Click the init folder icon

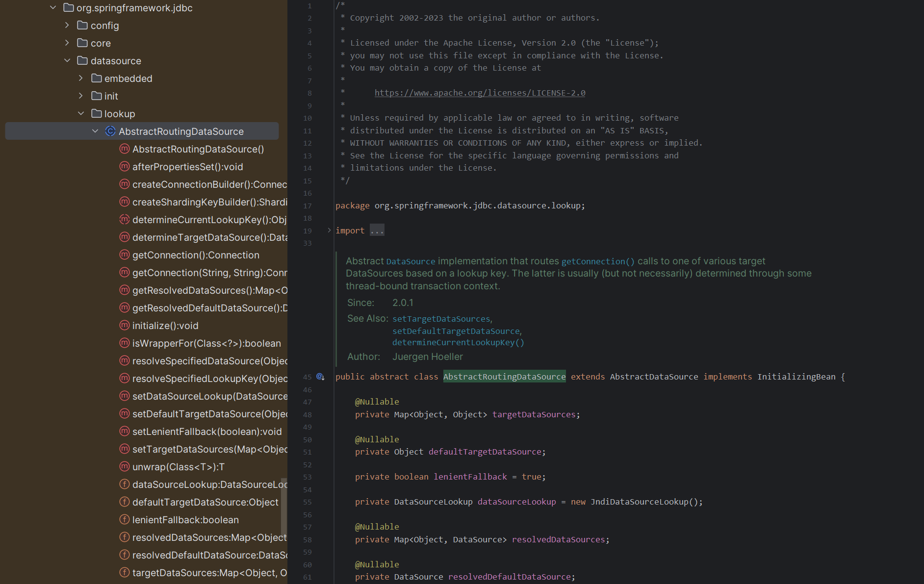click(x=97, y=96)
